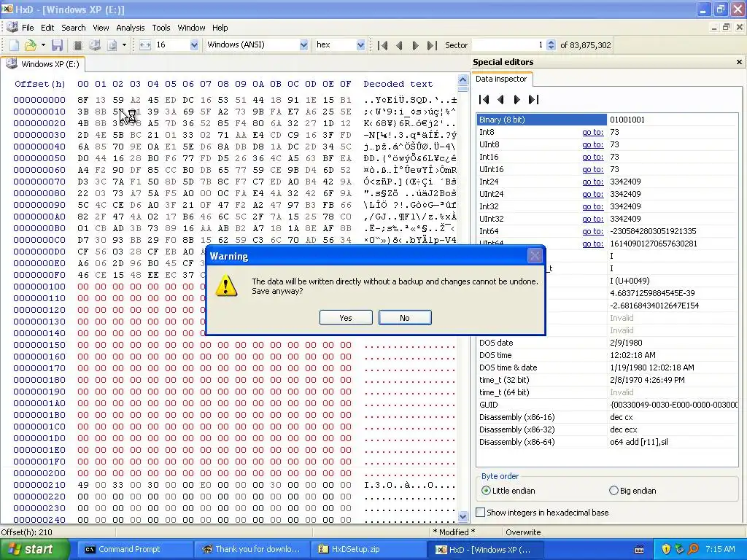
Task: Click the GUID row in Data inspector
Action: tap(607, 404)
